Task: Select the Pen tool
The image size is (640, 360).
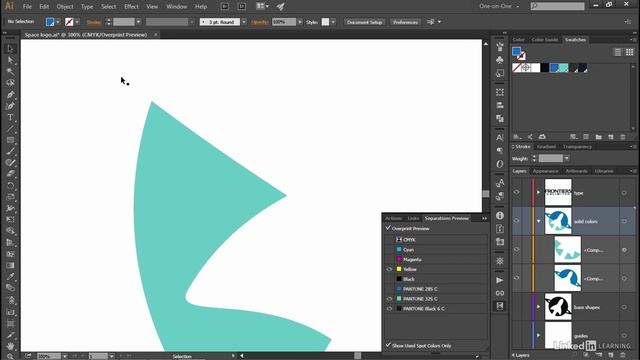Action: coord(11,94)
